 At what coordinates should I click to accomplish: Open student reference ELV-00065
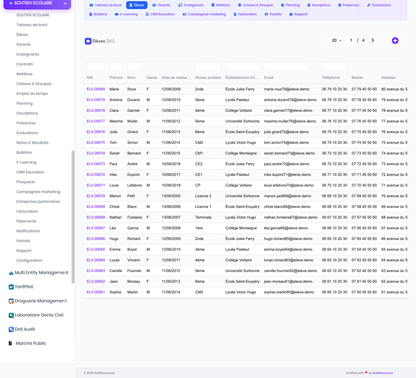(x=96, y=249)
